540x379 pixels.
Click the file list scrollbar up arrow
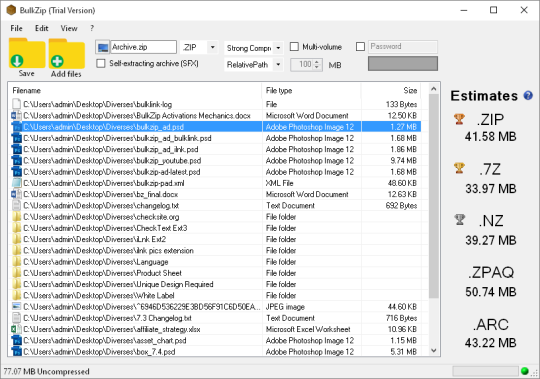point(434,89)
